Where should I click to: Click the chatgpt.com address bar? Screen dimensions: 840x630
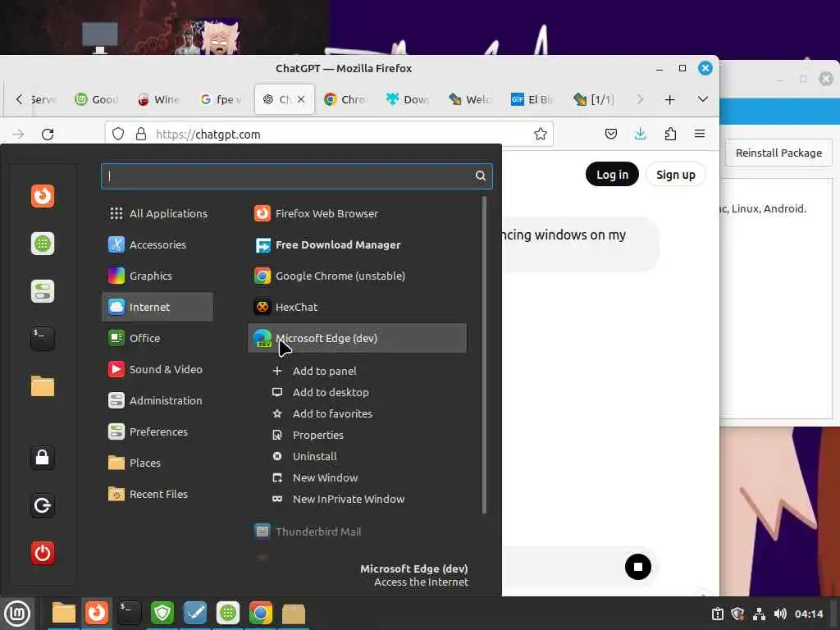329,134
